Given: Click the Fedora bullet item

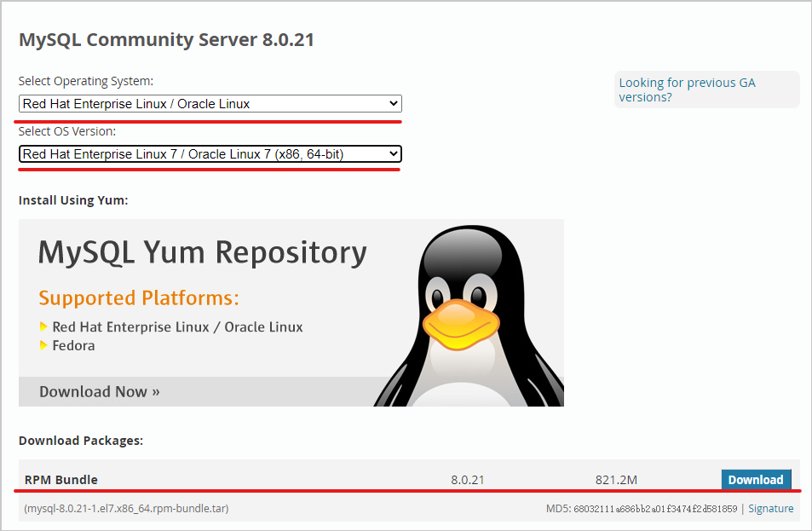Looking at the screenshot, I should 73,345.
